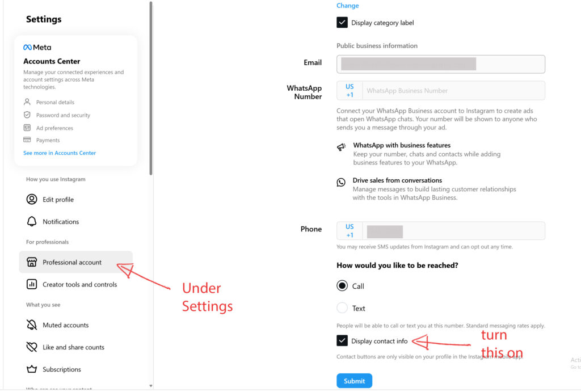
Task: Click the Password and security shield icon
Action: point(27,115)
